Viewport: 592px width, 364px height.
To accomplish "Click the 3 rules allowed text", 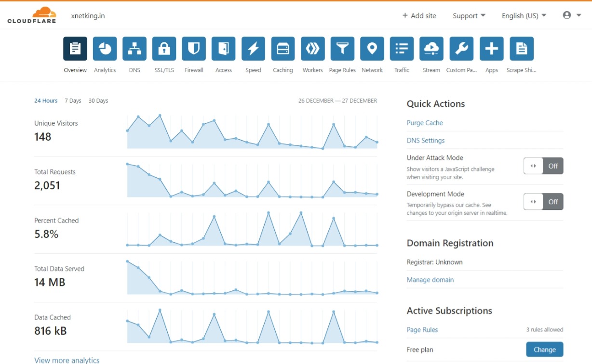I will coord(545,330).
